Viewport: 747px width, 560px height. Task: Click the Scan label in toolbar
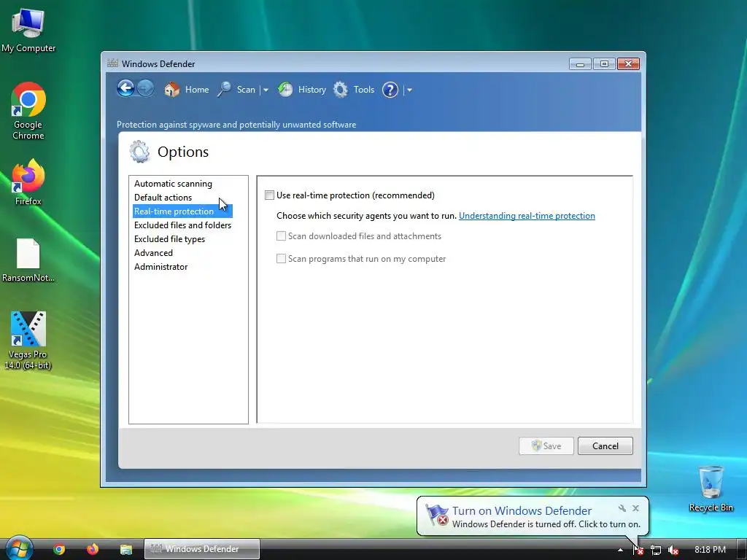(246, 90)
